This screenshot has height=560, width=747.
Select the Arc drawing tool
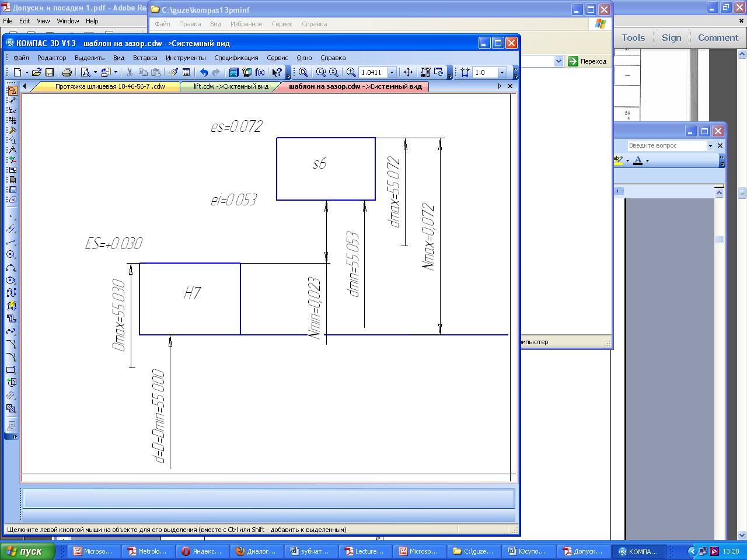[11, 268]
